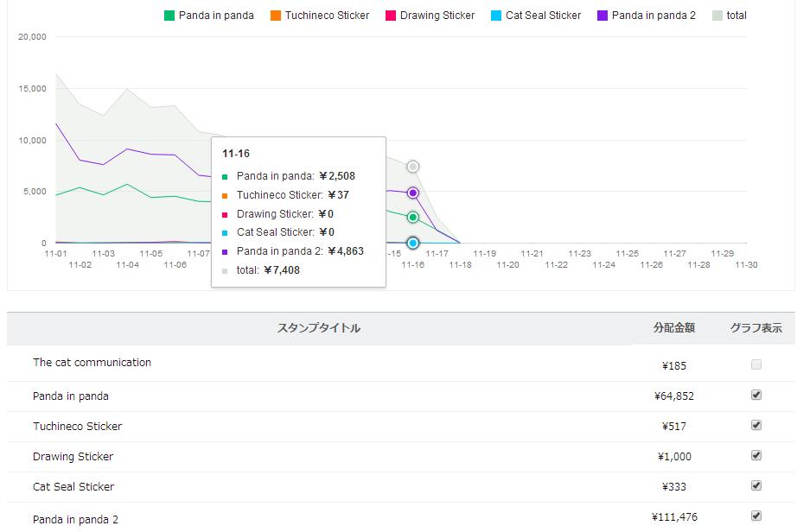The width and height of the screenshot is (797, 532).
Task: Uncheck the Drawing Sticker graph checkbox
Action: tap(756, 455)
